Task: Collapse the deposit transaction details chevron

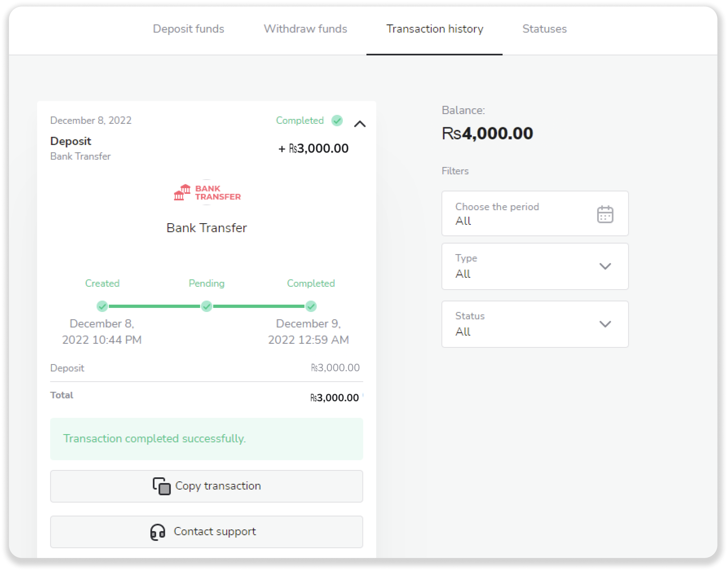Action: [360, 124]
